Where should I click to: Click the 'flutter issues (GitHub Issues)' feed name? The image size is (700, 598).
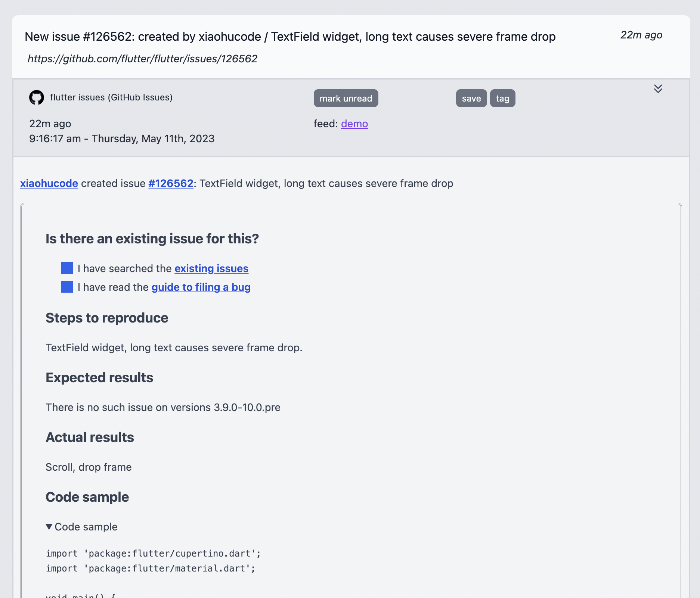coord(111,97)
